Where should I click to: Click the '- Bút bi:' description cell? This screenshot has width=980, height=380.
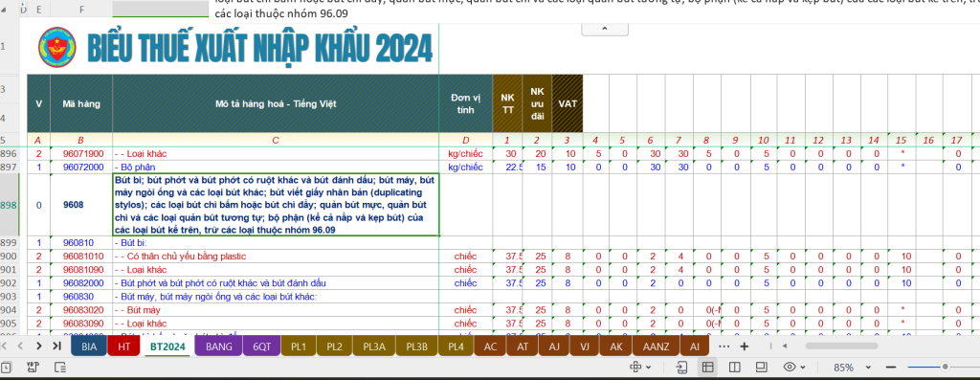click(276, 242)
